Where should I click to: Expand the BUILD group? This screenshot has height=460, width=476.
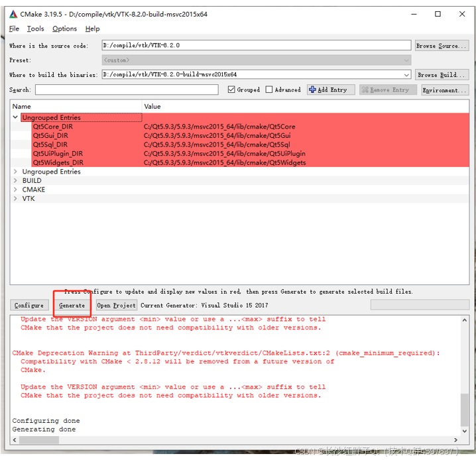(15, 180)
